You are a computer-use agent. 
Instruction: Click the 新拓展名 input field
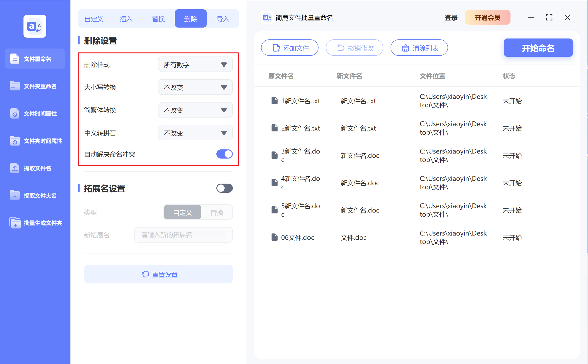tap(183, 235)
